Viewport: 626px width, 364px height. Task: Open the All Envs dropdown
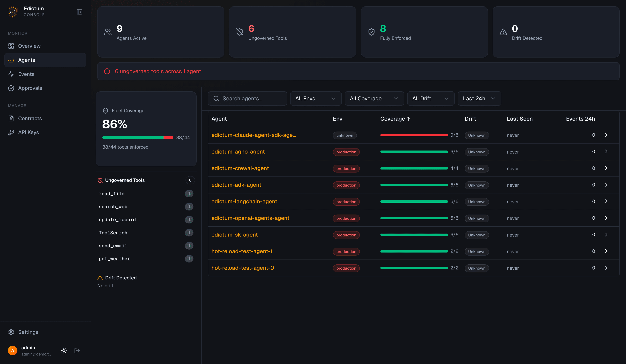click(316, 98)
